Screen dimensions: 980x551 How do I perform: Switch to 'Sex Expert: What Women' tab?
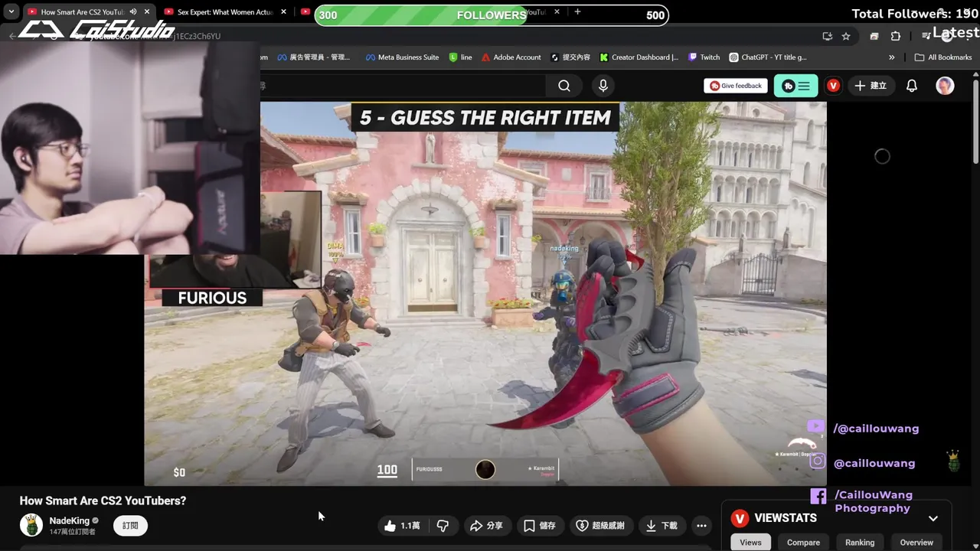coord(224,12)
